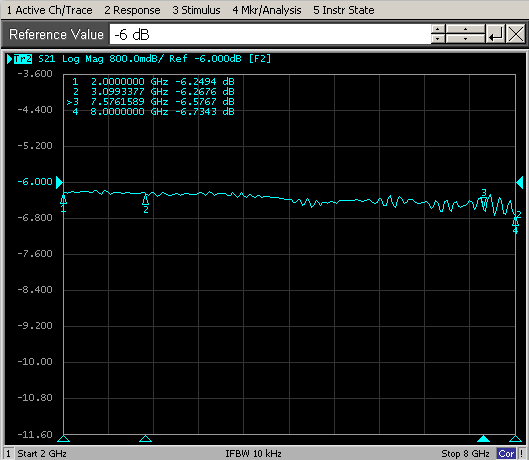
Task: Click the exclamation warning indicator
Action: [x=522, y=454]
